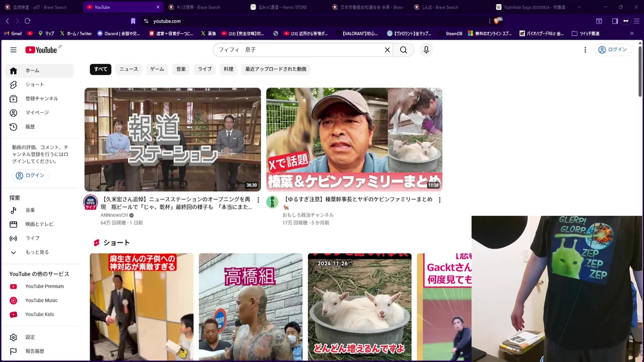The height and width of the screenshot is (362, 644).
Task: Select ホーム in the sidebar
Action: (39, 71)
